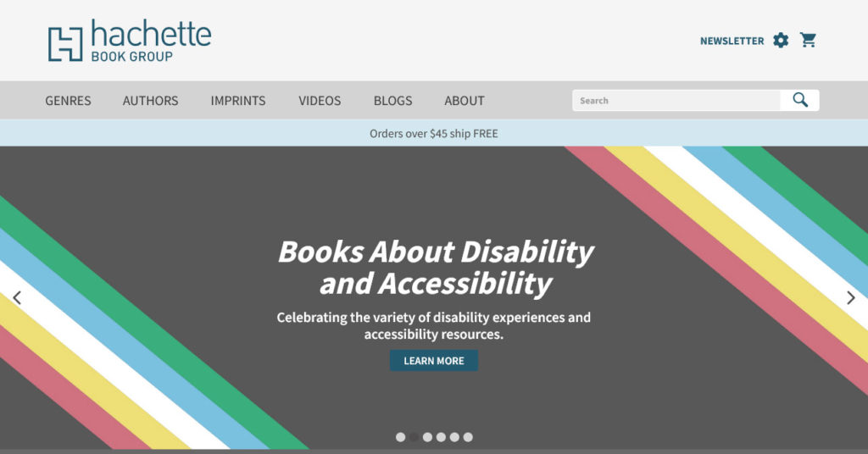
Task: Click the 'Books About Disability and Accessibility' heading
Action: click(435, 268)
